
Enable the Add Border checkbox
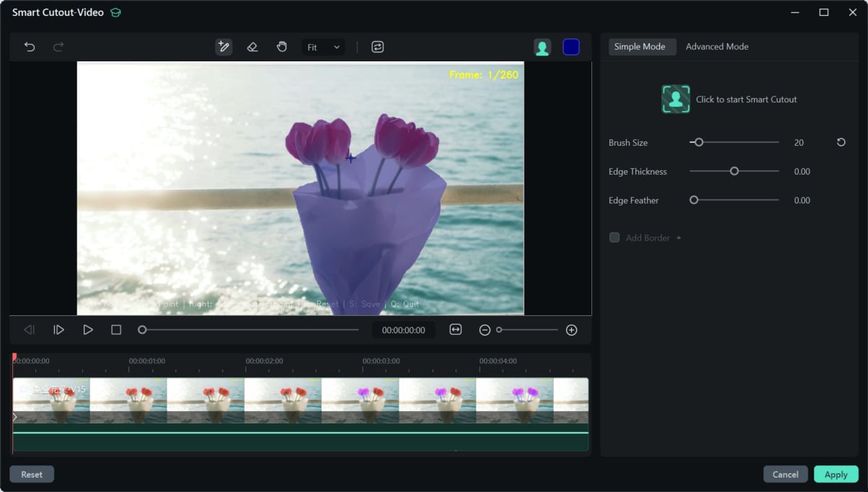[x=615, y=237]
